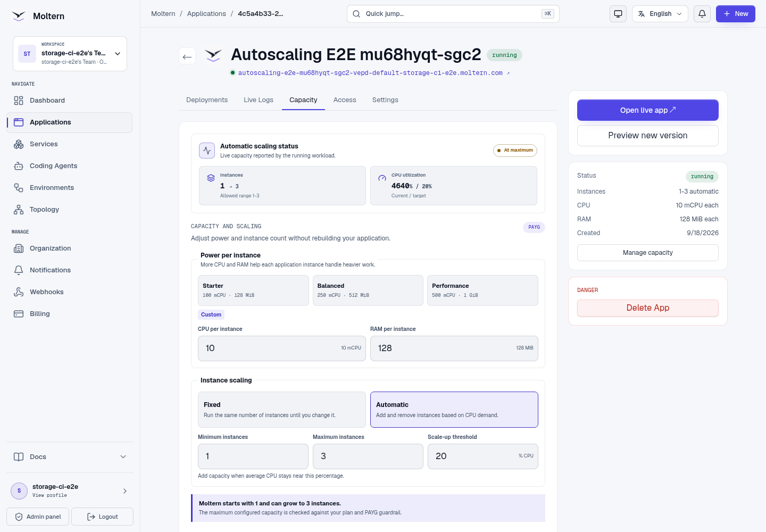
Task: Click the CPU utilization gauge icon
Action: (382, 178)
